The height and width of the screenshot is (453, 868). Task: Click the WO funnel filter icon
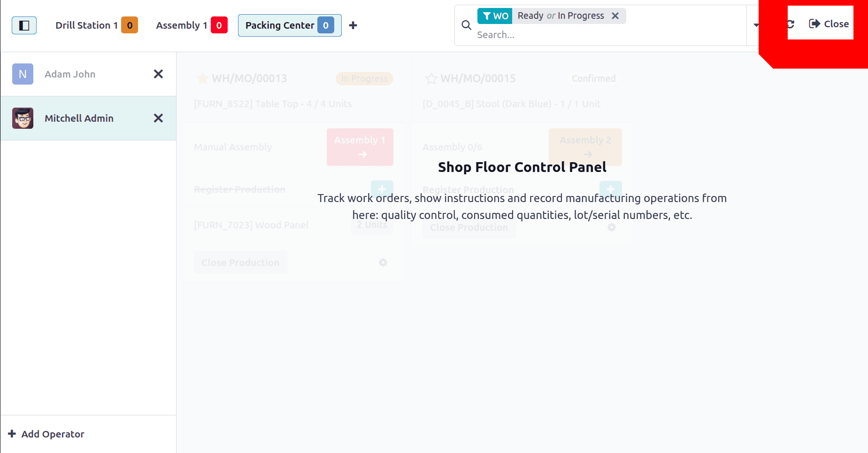(487, 16)
